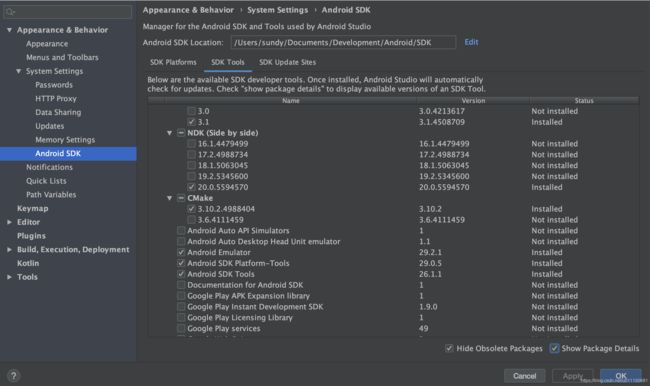The image size is (650, 386).
Task: Check Google Play Instant Development SDK checkbox
Action: click(181, 307)
